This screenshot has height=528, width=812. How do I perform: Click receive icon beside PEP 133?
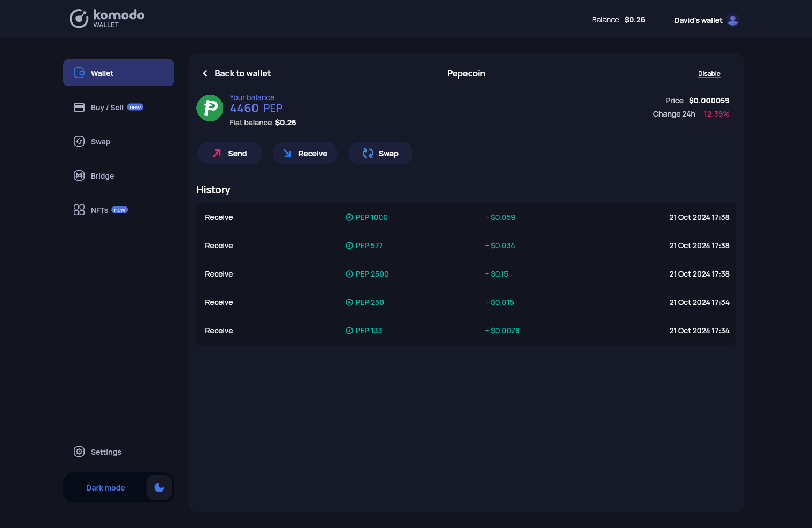[x=349, y=331]
